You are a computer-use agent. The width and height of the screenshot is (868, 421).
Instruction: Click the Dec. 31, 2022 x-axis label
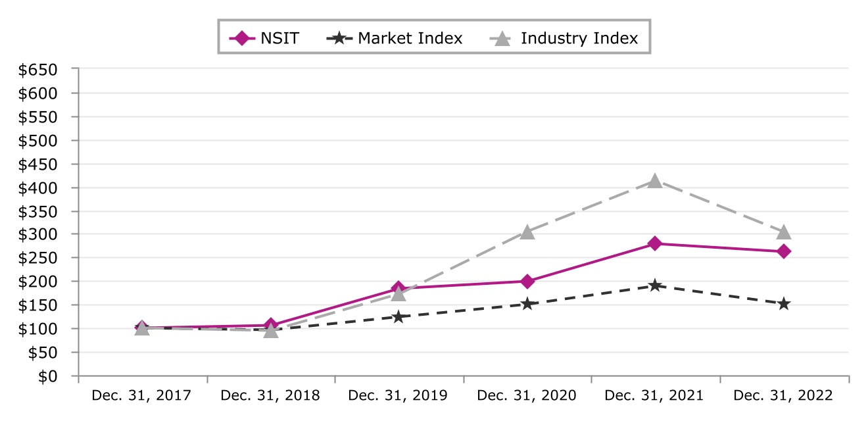[x=783, y=395]
